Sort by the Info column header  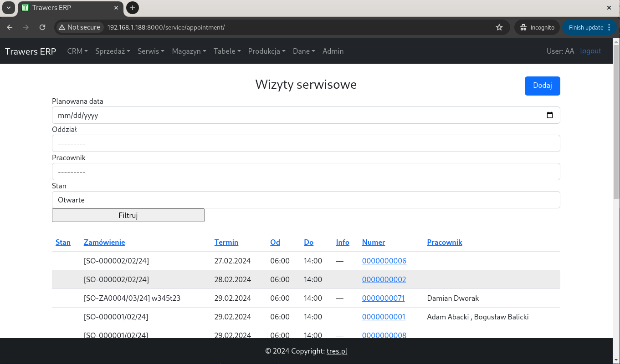[343, 242]
